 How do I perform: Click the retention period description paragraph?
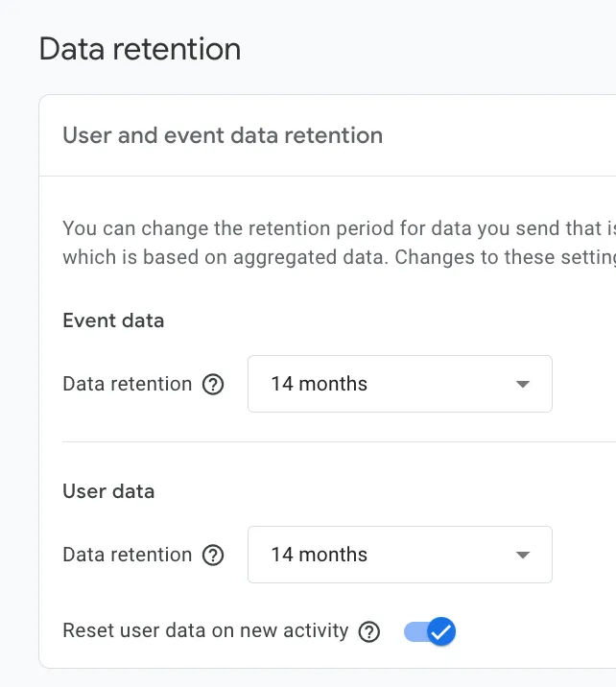coord(336,243)
